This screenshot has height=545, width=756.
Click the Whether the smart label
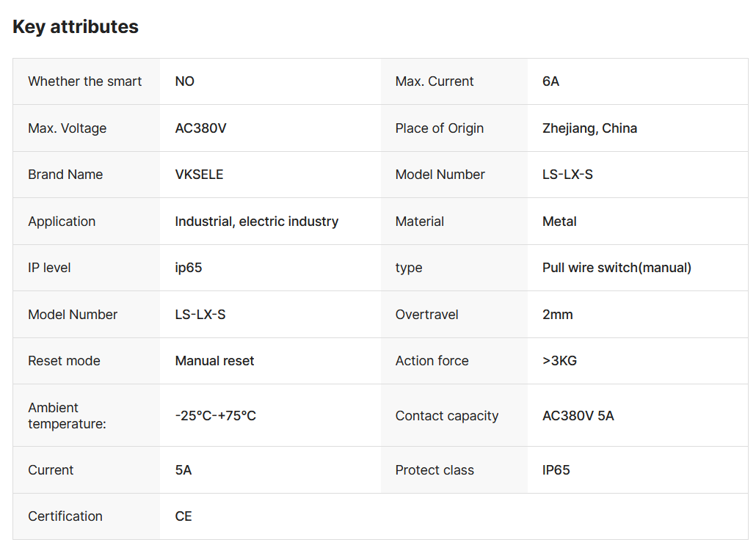pyautogui.click(x=85, y=81)
